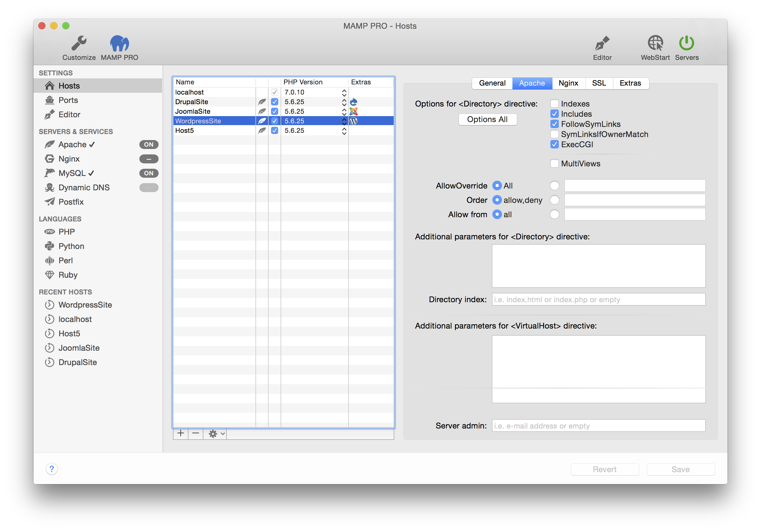The image size is (761, 532).
Task: Switch to the Apache tab
Action: coord(532,83)
